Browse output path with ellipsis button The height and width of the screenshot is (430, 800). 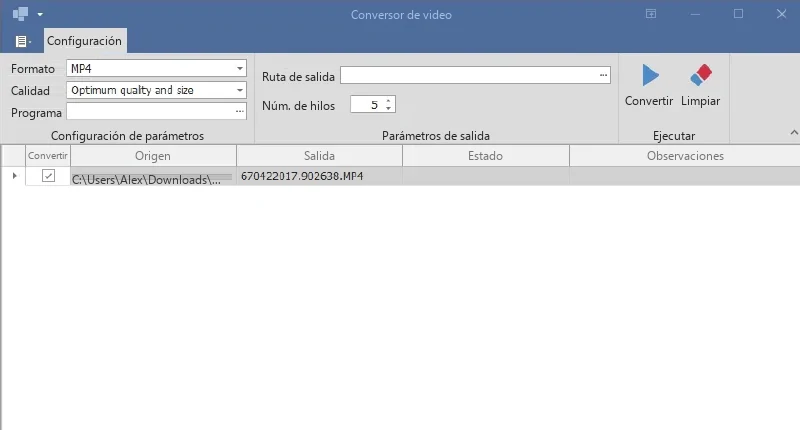604,75
